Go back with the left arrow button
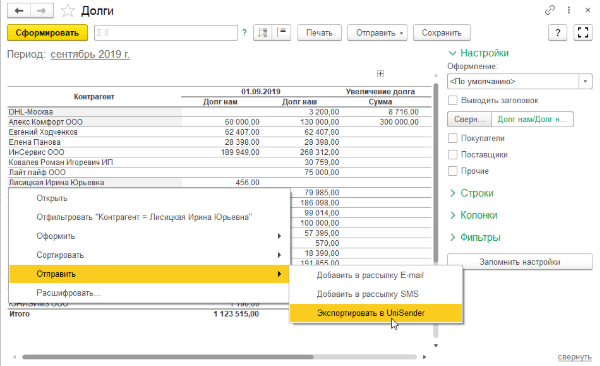The width and height of the screenshot is (600, 366). (x=19, y=11)
